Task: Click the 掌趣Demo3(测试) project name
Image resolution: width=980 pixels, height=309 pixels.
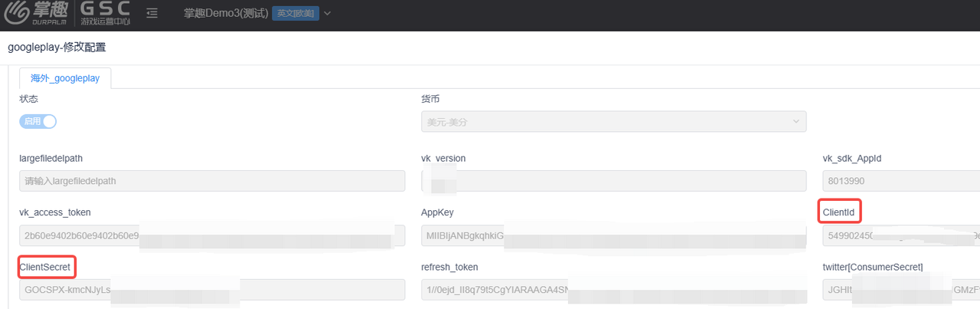Action: tap(226, 14)
